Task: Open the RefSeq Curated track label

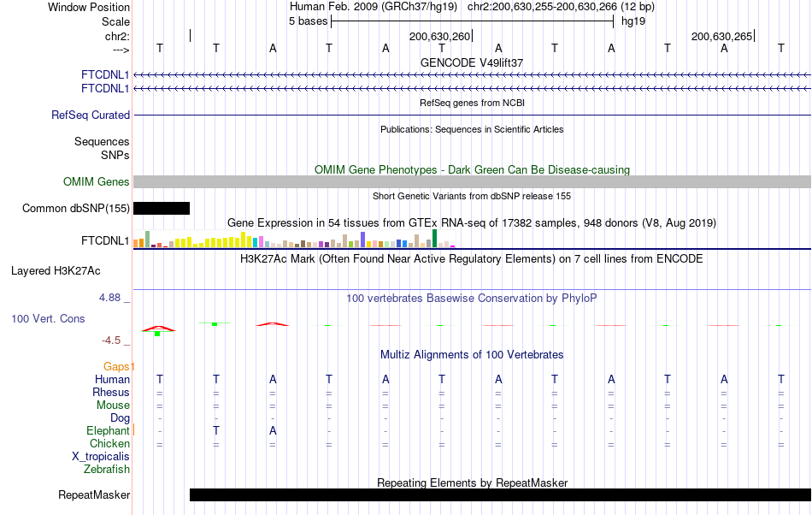Action: (x=90, y=115)
